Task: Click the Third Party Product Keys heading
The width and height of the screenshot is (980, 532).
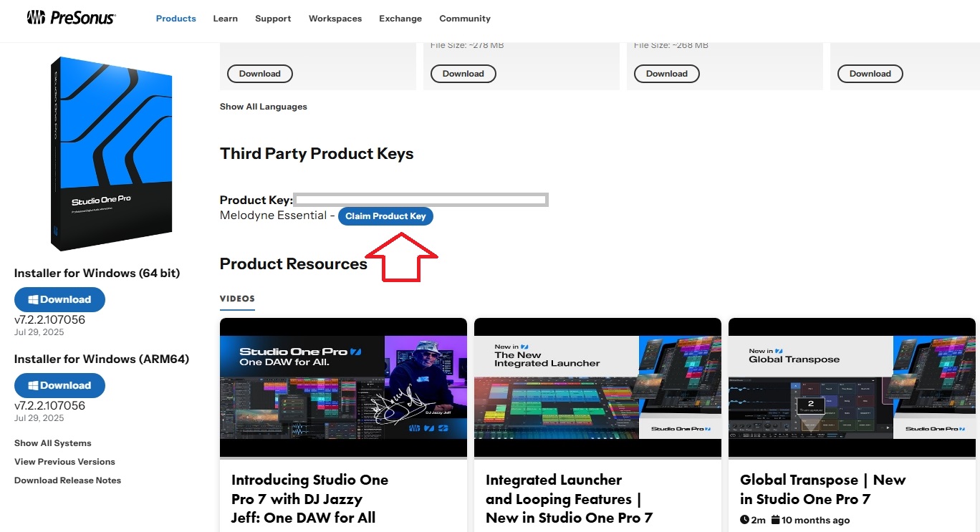Action: click(317, 154)
